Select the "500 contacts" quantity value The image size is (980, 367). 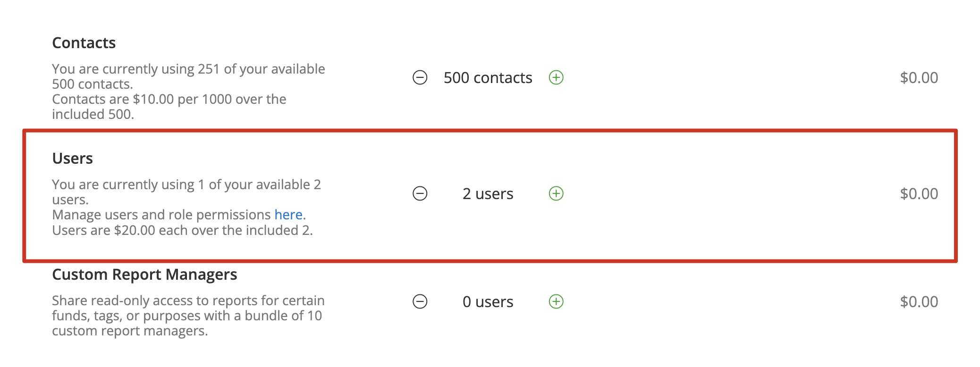pos(488,78)
